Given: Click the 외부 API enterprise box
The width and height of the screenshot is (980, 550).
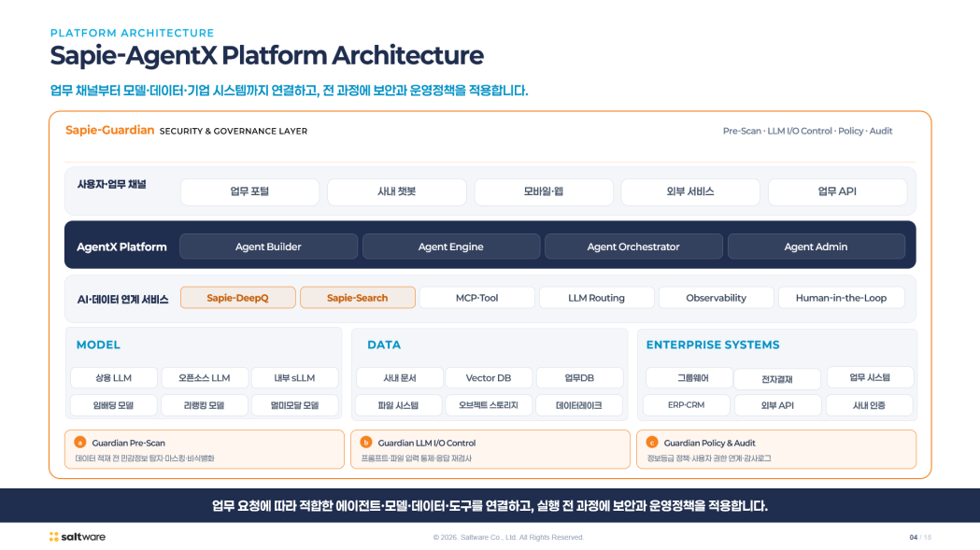Looking at the screenshot, I should pyautogui.click(x=777, y=405).
